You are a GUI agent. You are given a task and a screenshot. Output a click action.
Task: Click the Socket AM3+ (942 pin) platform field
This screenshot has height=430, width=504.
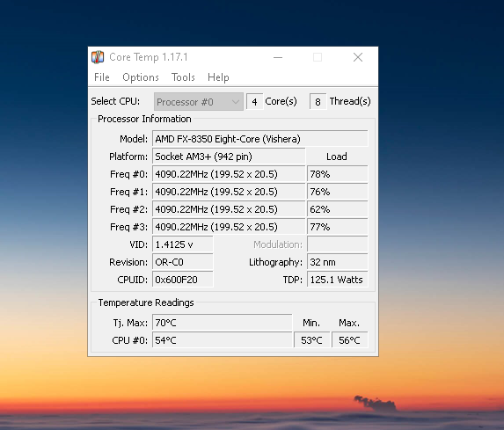(x=229, y=157)
